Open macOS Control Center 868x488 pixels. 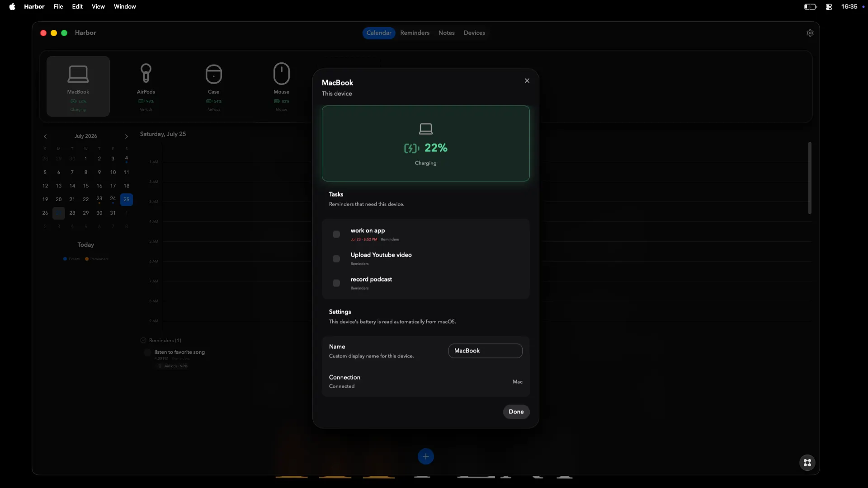pos(829,7)
